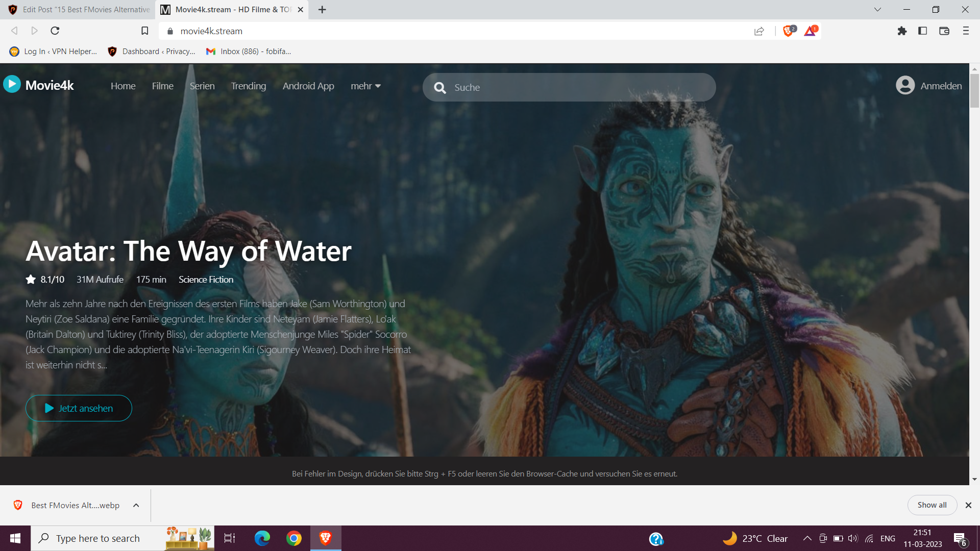The image size is (980, 551).
Task: Open a new browser tab
Action: click(x=322, y=10)
